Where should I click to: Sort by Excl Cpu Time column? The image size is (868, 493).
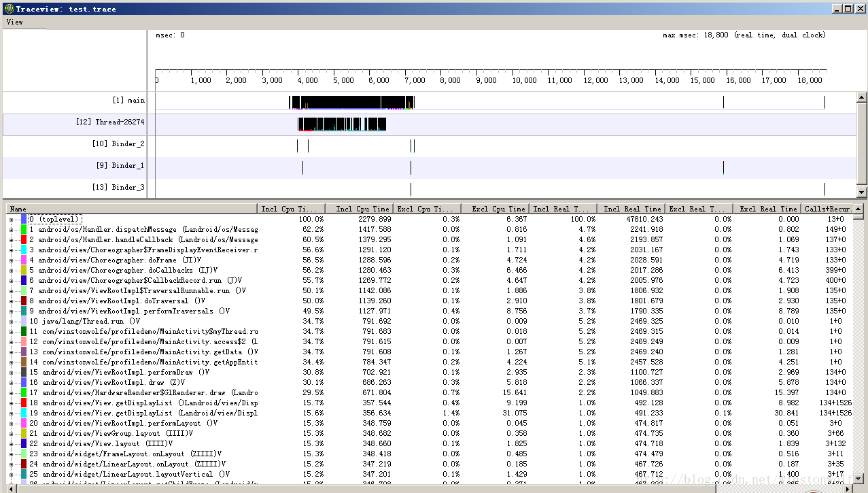coord(495,209)
